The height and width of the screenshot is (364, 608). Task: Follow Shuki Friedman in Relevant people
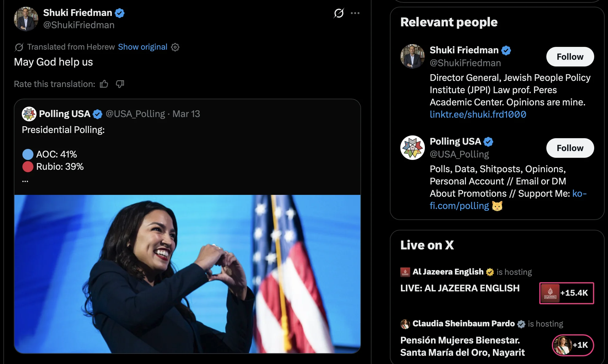570,57
